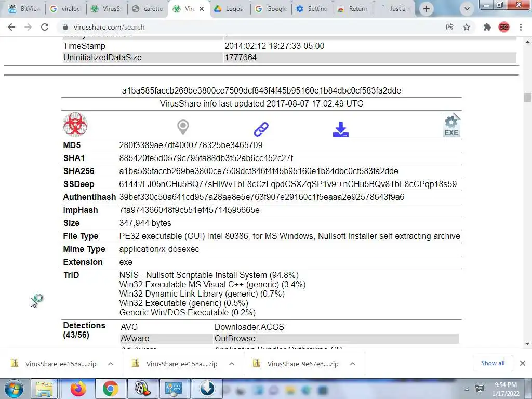Click the network icon in system tray

480,389
